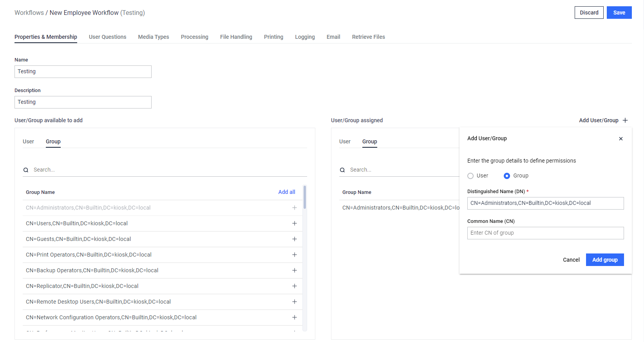
Task: Switch to the User Questions tab
Action: [108, 37]
